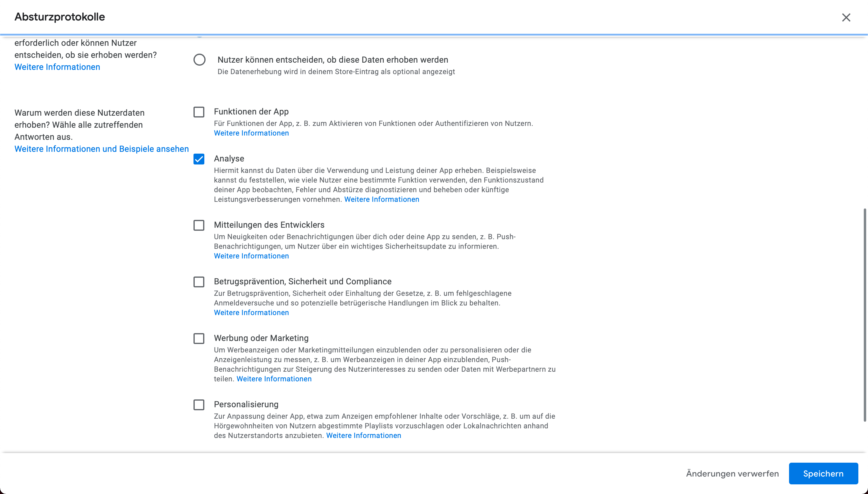Click the 'Personalisierung' label text
868x494 pixels.
pos(246,405)
